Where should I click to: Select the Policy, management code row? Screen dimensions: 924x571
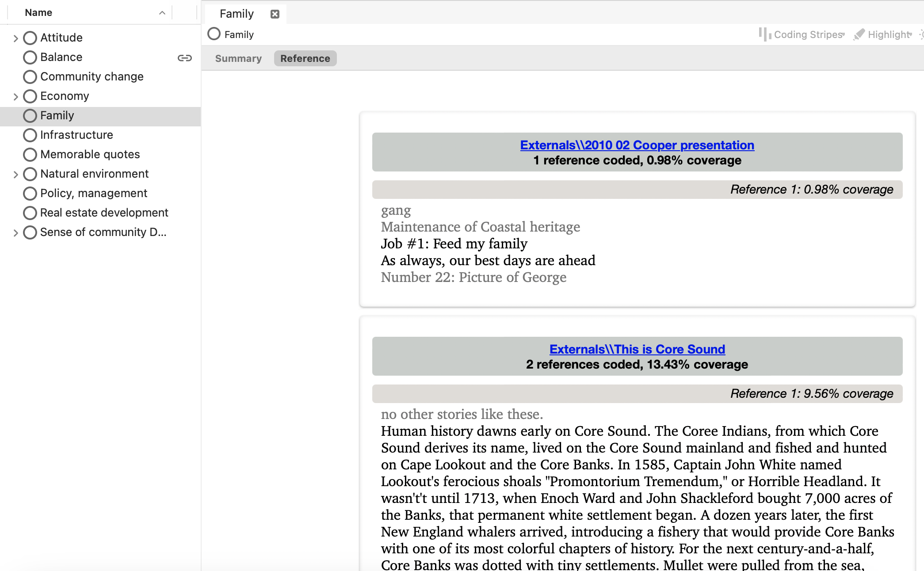[101, 193]
